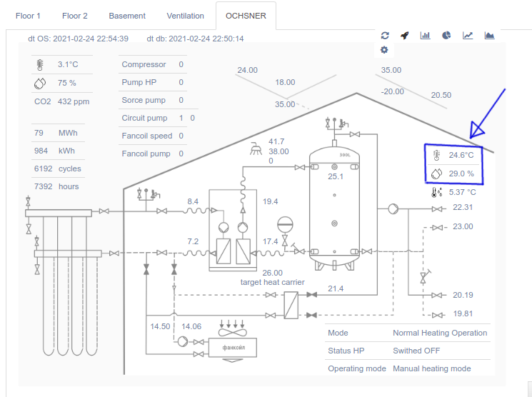The width and height of the screenshot is (532, 397).
Task: Click the fancoil pump below 14.50
Action: (x=183, y=341)
